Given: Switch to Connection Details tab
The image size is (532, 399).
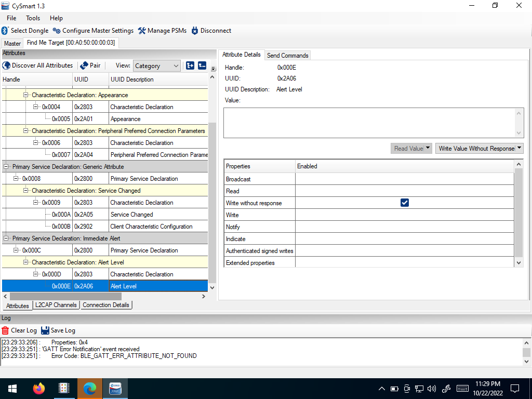Looking at the screenshot, I should point(106,305).
